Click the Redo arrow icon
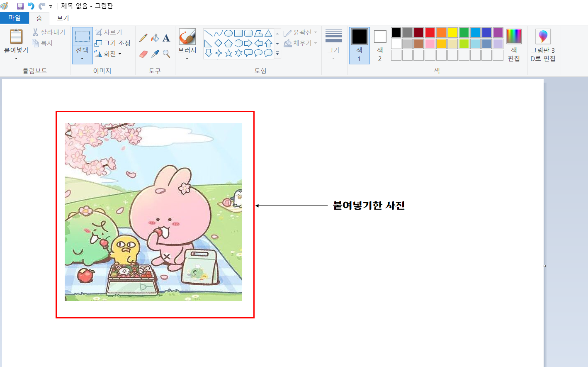Screen dimensions: 588x367 (42, 6)
